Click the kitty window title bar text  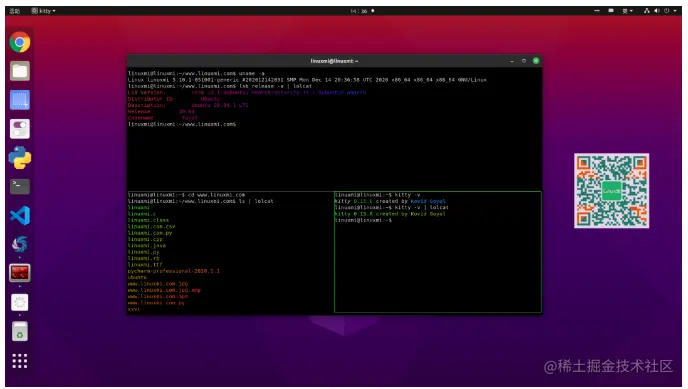pyautogui.click(x=334, y=61)
